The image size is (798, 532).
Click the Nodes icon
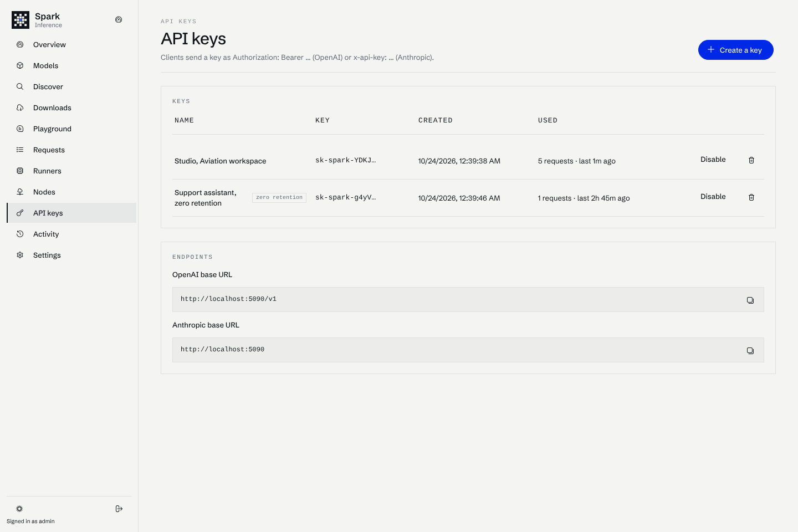click(x=20, y=192)
